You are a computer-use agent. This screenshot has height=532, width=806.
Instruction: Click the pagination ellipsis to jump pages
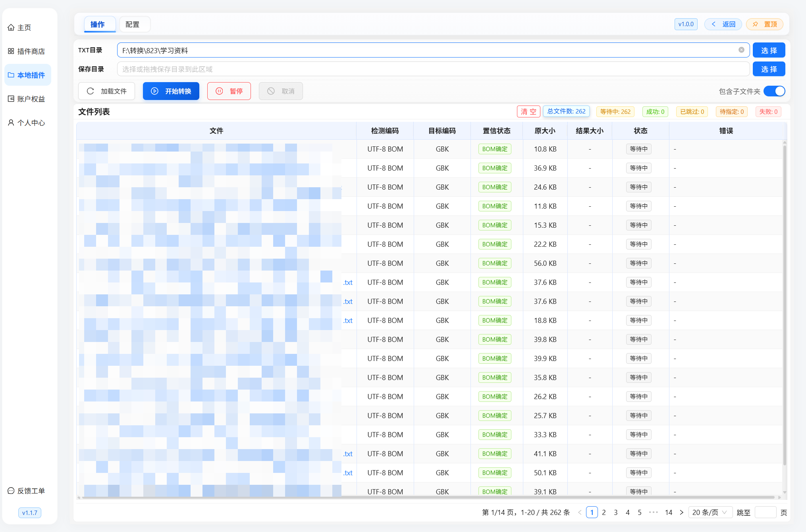pos(654,512)
